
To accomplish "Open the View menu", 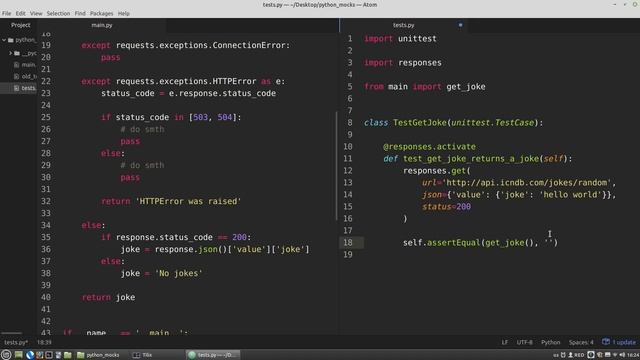I will pyautogui.click(x=36, y=13).
